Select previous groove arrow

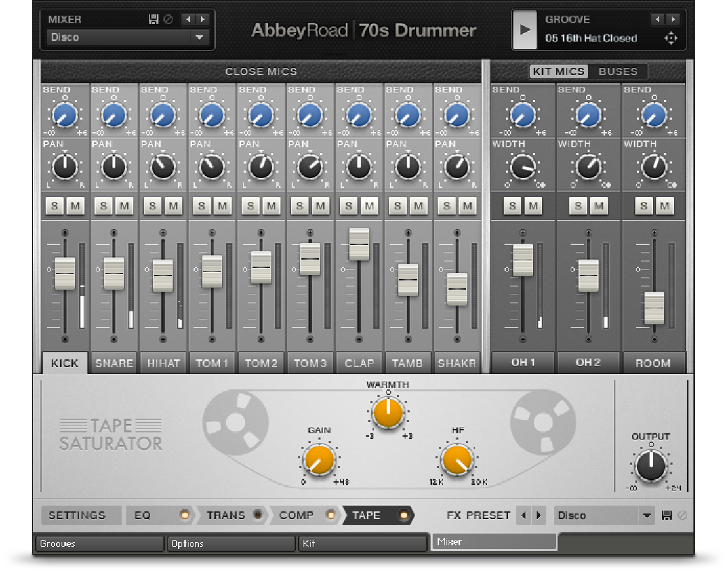pyautogui.click(x=657, y=20)
